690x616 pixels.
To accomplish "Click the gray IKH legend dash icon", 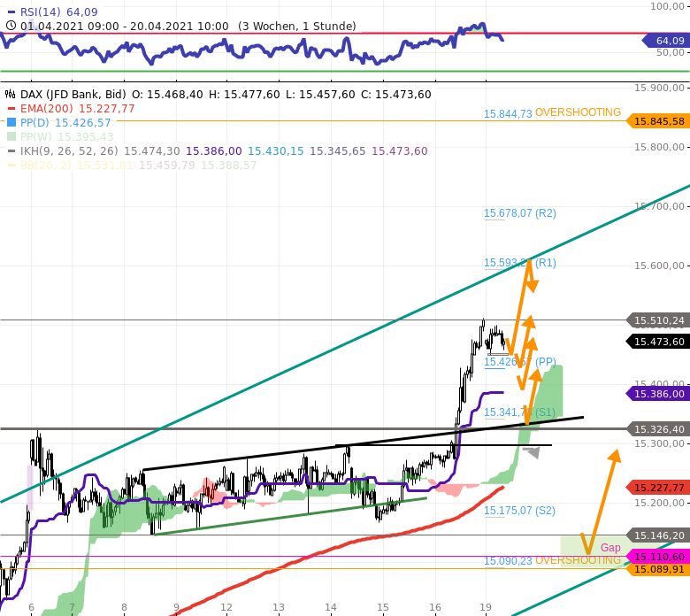I will (x=11, y=151).
